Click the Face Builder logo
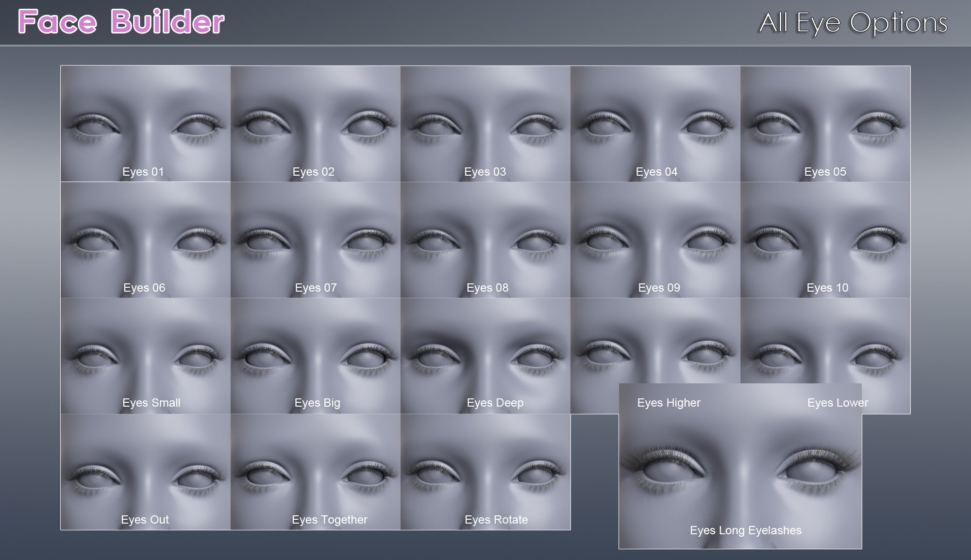 pos(120,21)
